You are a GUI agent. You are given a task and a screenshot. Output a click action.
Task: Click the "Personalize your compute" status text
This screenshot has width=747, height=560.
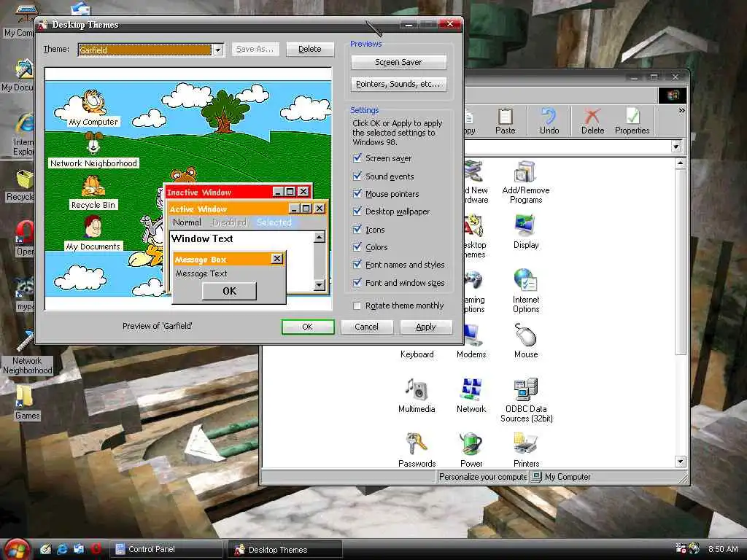pos(482,477)
